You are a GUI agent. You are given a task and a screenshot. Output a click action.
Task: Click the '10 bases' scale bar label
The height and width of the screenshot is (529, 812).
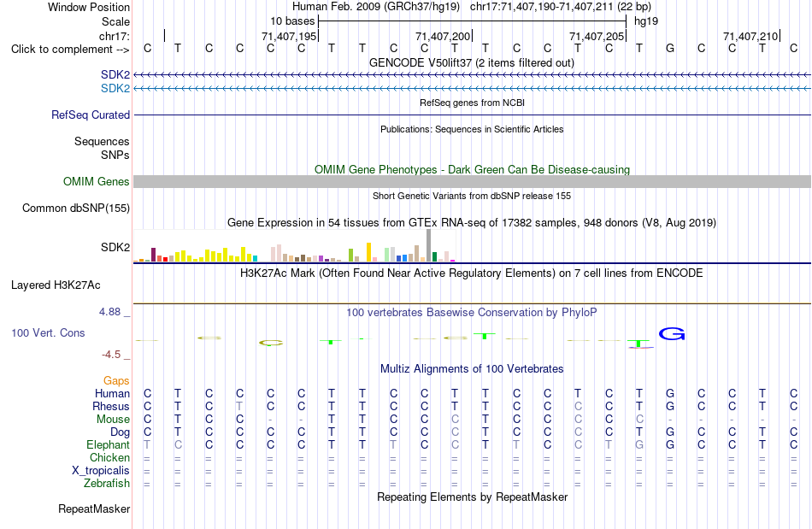click(x=292, y=21)
